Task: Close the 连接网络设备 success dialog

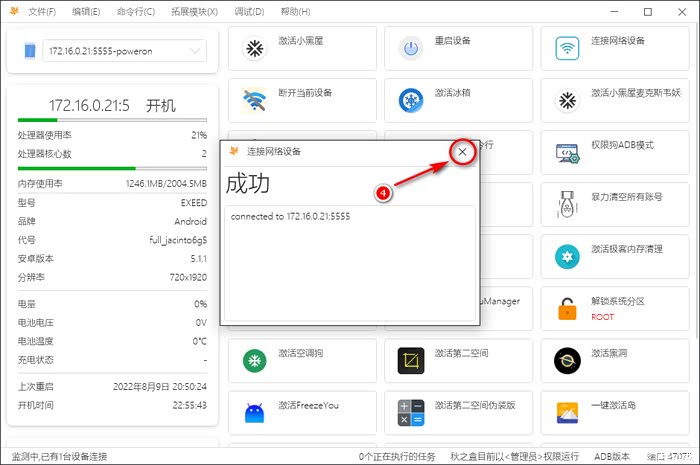Action: click(461, 151)
